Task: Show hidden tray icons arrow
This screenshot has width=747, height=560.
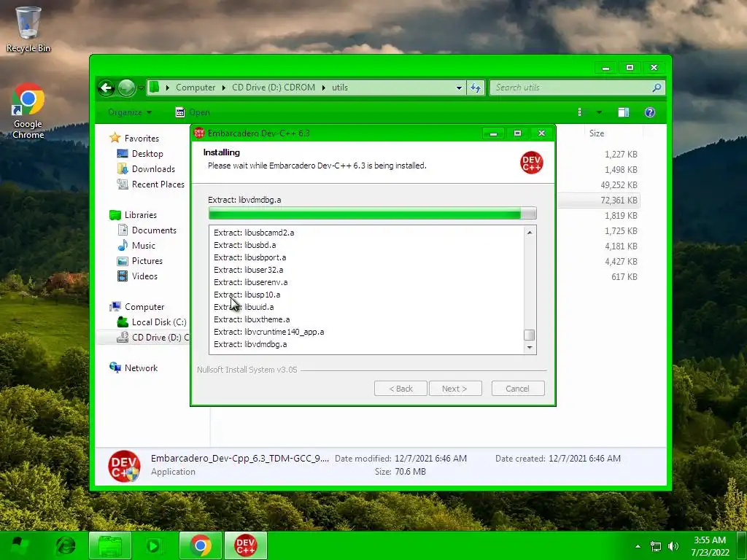Action: click(x=638, y=546)
